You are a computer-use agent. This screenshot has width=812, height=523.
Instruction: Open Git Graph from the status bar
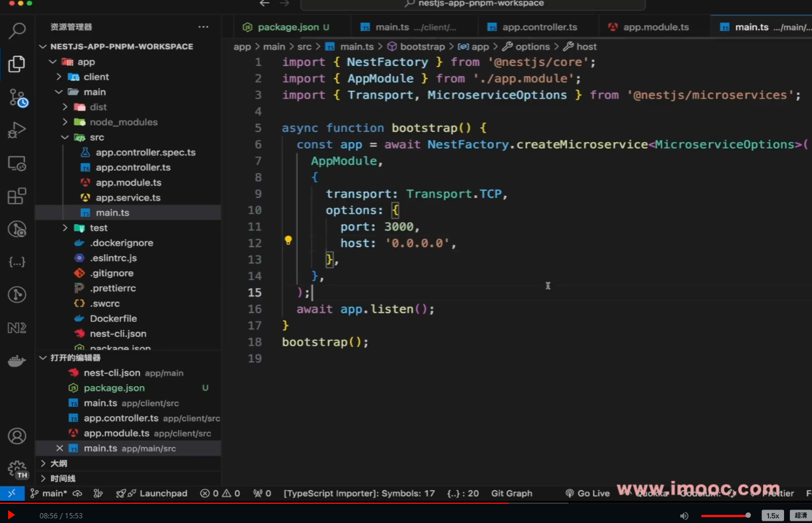pos(512,493)
